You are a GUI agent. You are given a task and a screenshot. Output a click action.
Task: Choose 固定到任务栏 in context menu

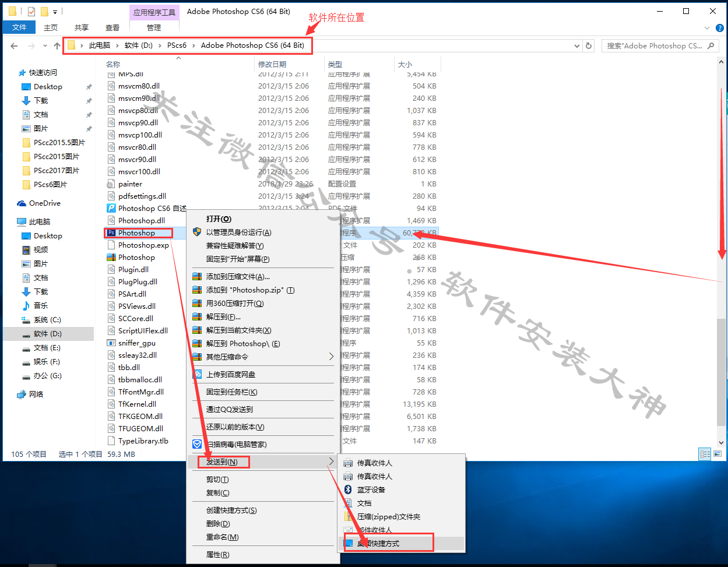tap(263, 392)
